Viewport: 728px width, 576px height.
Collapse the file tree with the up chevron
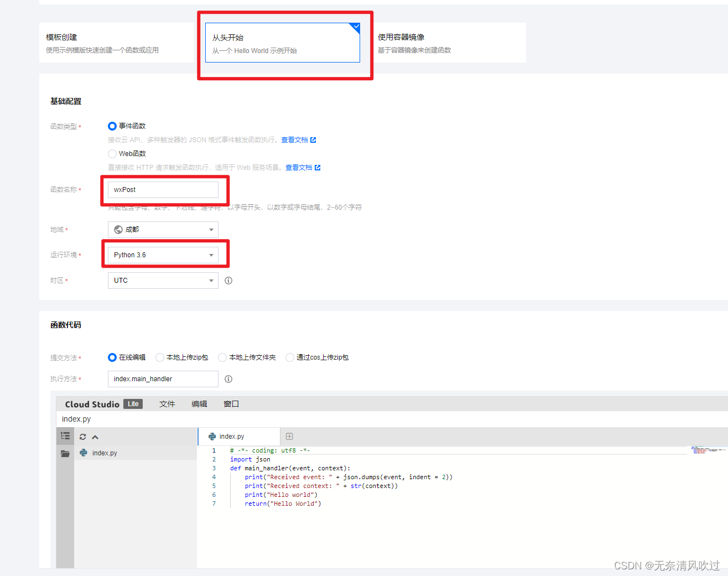tap(95, 437)
